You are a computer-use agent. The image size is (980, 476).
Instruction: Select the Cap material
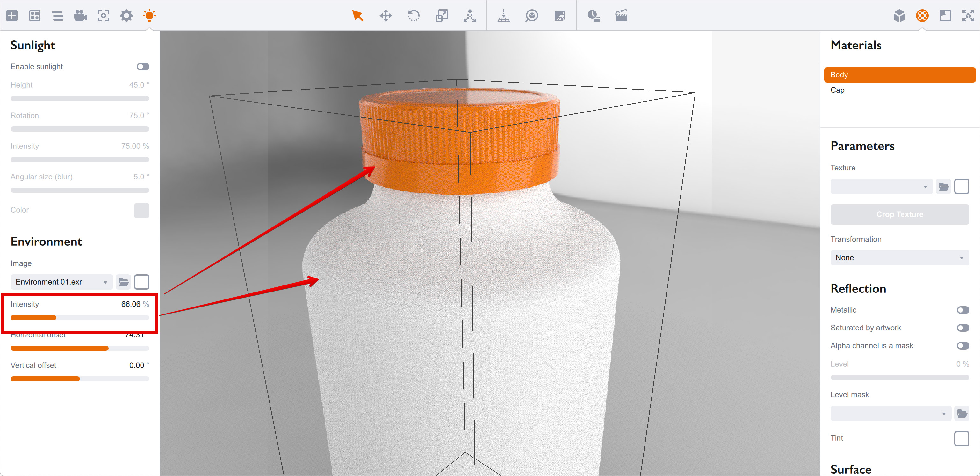point(837,90)
